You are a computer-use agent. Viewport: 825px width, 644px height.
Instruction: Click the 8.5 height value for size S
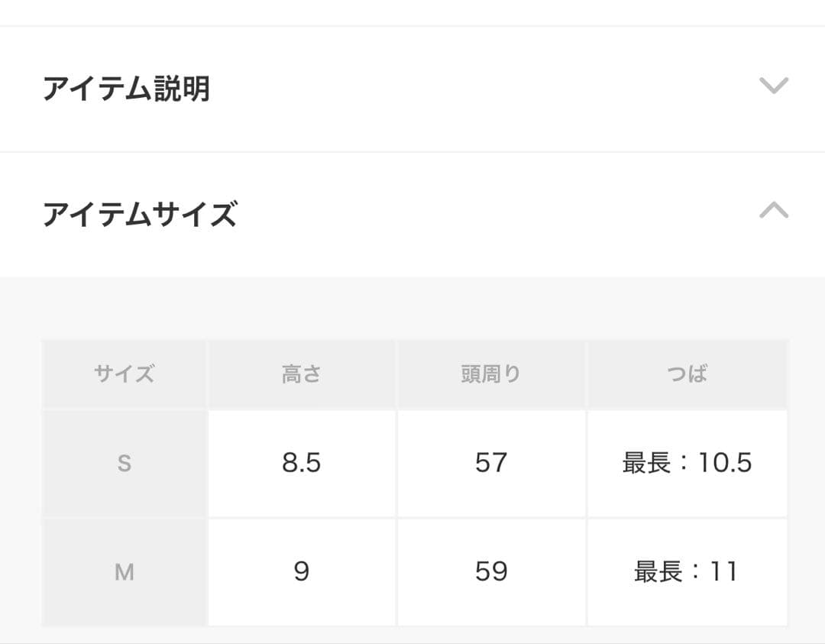(x=302, y=462)
